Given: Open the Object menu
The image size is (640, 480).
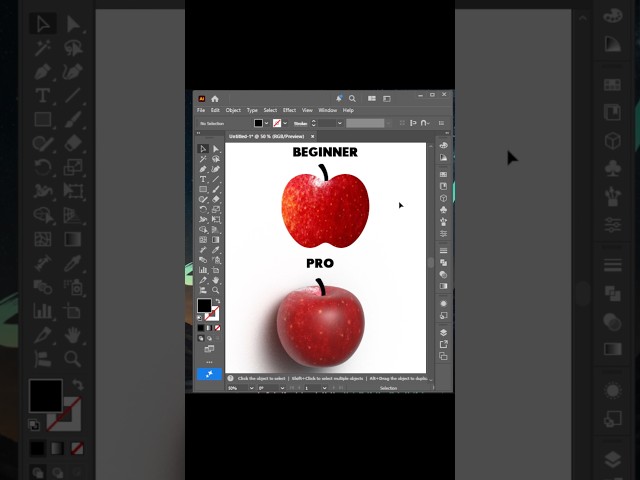Looking at the screenshot, I should click(233, 110).
